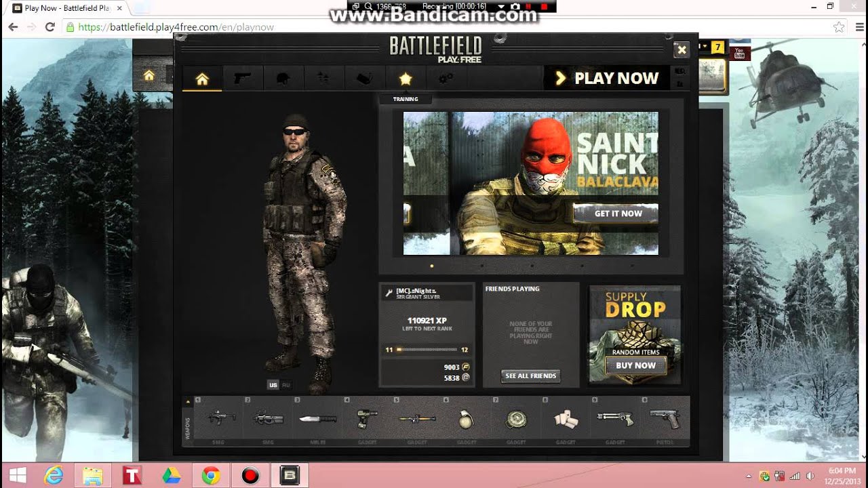Click the player name [MC].=Night=.
The image size is (868, 488).
coord(416,291)
